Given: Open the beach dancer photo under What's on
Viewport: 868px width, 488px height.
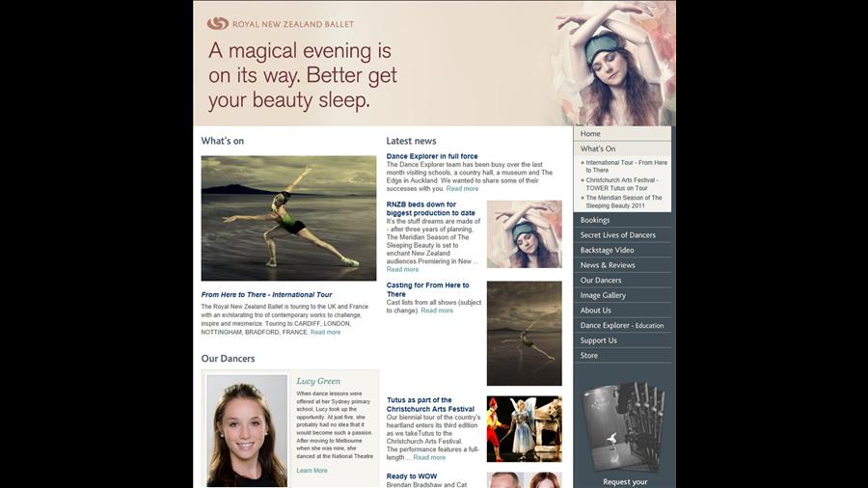Looking at the screenshot, I should pos(288,218).
